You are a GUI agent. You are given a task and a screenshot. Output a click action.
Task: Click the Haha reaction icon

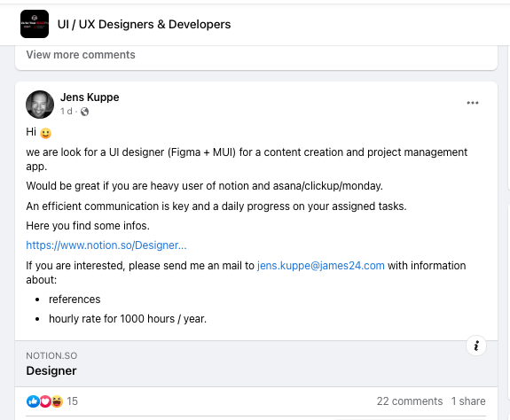(x=57, y=401)
